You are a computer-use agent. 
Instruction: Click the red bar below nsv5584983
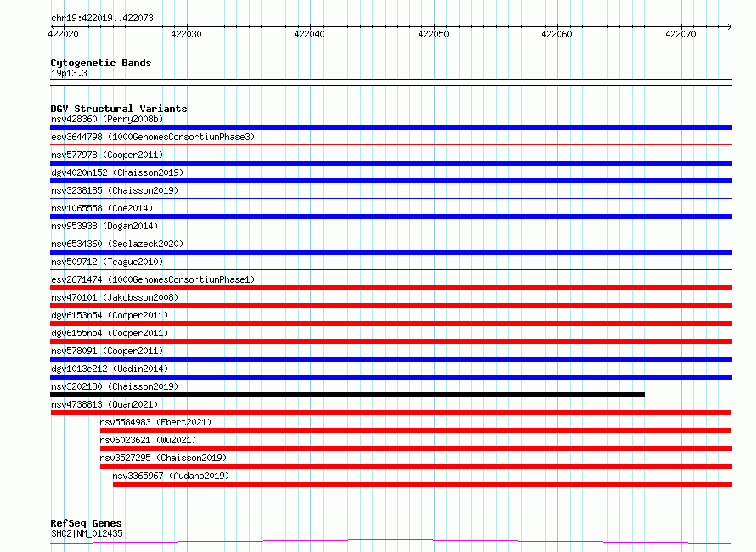415,431
